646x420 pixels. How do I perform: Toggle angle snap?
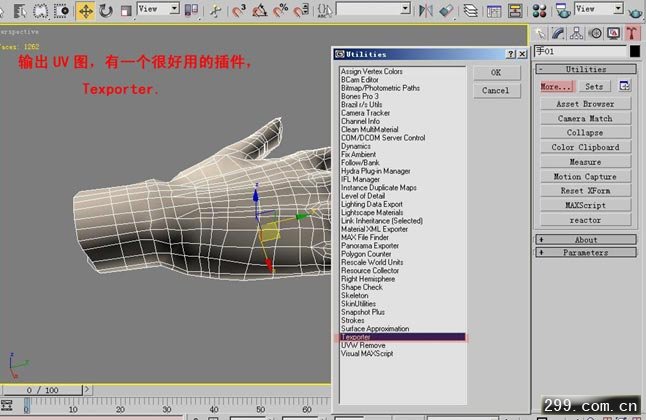tap(260, 10)
